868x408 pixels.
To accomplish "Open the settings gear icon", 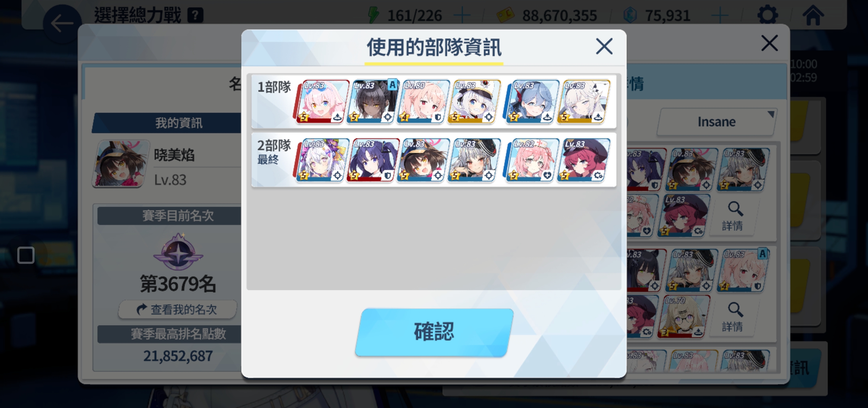I will (x=767, y=15).
